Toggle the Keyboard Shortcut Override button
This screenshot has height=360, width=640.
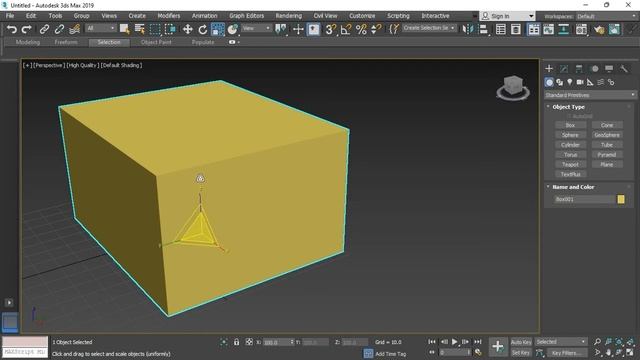tap(313, 29)
